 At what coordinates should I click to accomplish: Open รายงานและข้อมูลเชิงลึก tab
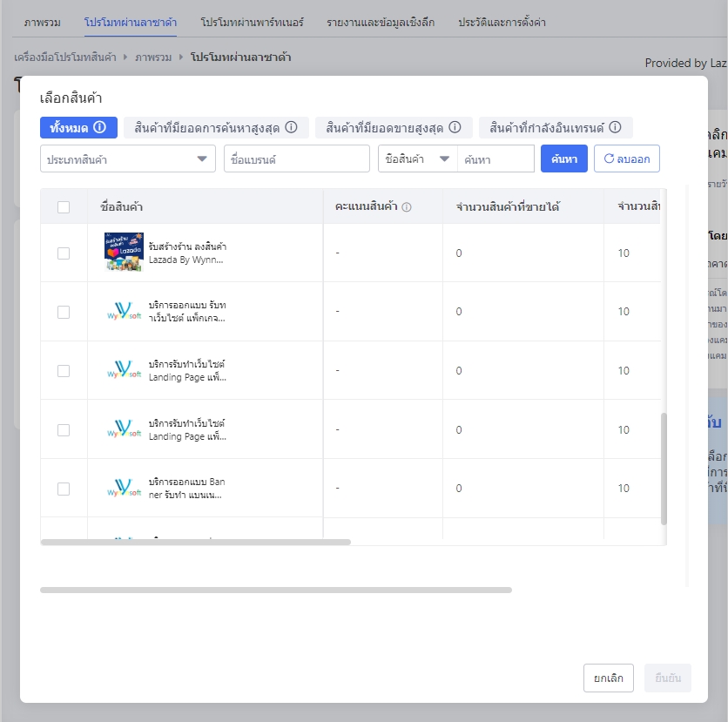(381, 23)
